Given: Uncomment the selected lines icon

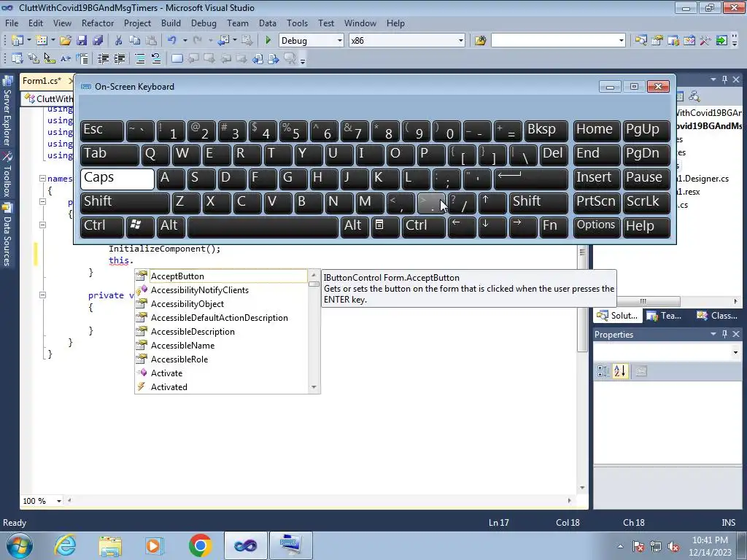Looking at the screenshot, I should click(x=156, y=58).
